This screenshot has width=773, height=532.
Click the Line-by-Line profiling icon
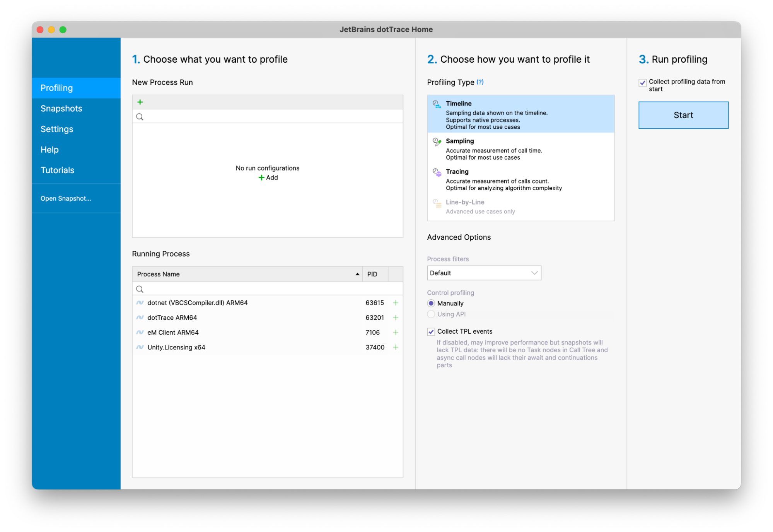point(437,203)
